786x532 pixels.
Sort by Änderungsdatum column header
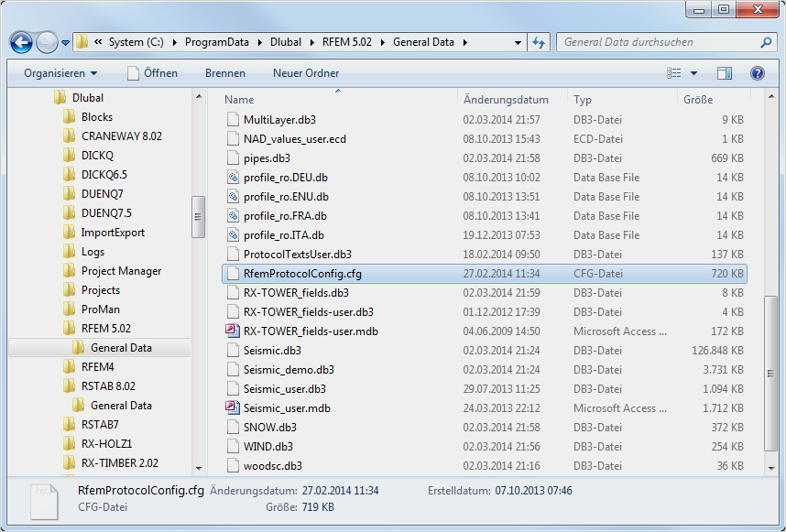pyautogui.click(x=506, y=100)
